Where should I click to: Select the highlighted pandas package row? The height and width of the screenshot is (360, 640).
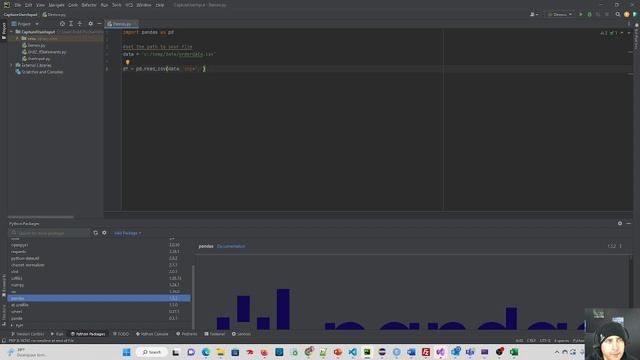click(99, 298)
